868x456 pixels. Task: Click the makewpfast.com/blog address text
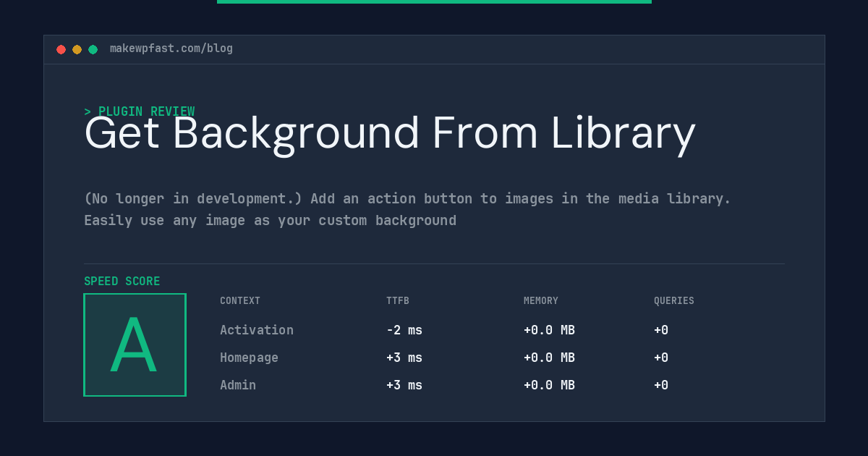tap(171, 48)
